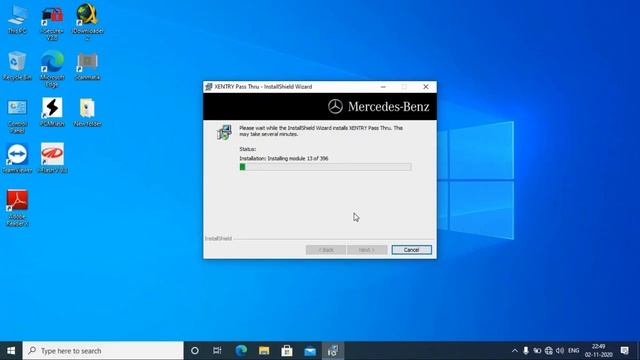The height and width of the screenshot is (360, 640).
Task: Select the Microsoft Edge desktop shortcut
Action: 52,69
